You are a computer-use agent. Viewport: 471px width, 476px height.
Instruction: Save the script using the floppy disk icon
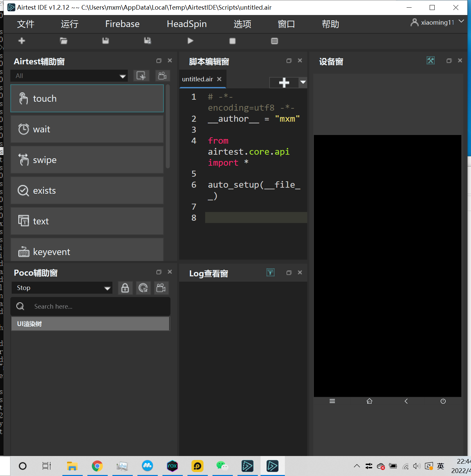(x=105, y=41)
